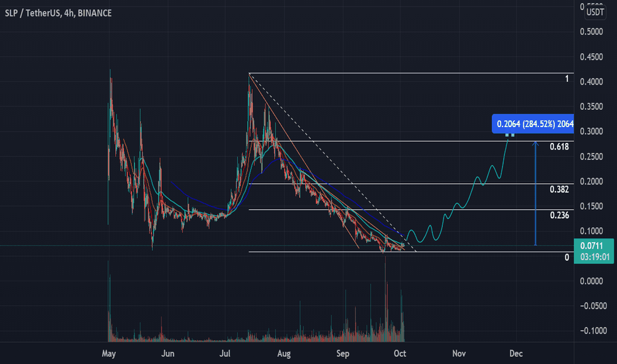The image size is (617, 364).
Task: Click the countdown timer 03:19:01
Action: pos(594,257)
